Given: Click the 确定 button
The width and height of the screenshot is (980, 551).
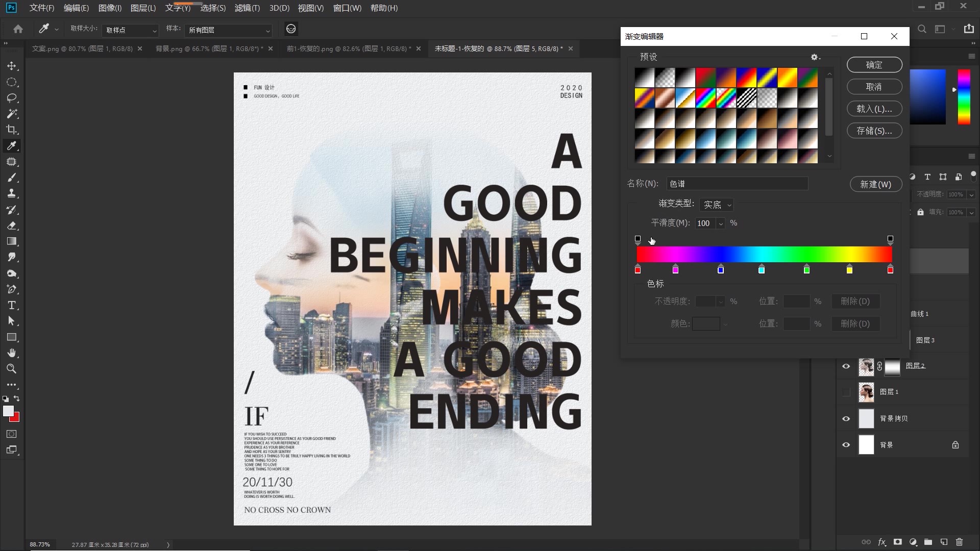Looking at the screenshot, I should [x=874, y=65].
